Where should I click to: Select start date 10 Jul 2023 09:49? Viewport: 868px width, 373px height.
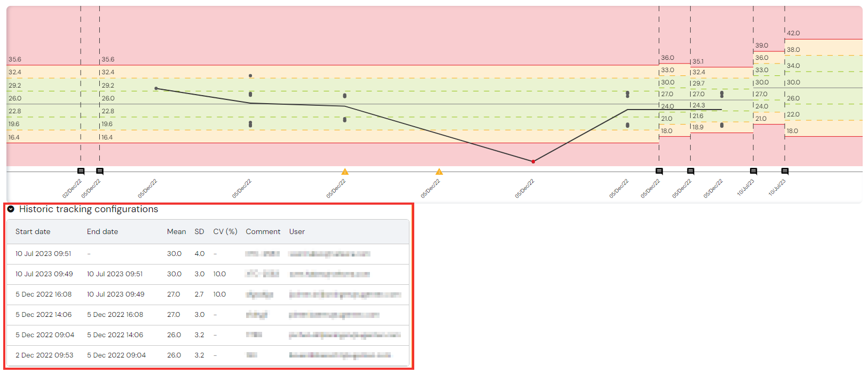[x=44, y=274]
